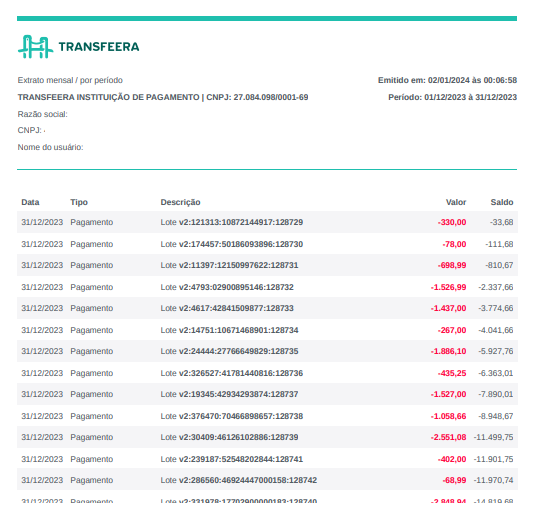Screen dimensions: 539x528
Task: Click the balance -8.948,67 cell
Action: coord(496,416)
